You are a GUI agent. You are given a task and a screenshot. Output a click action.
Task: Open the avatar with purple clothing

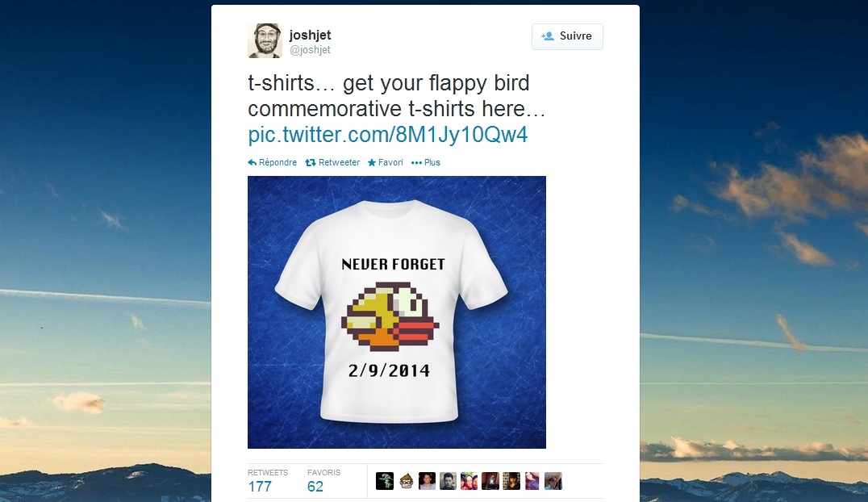(532, 481)
